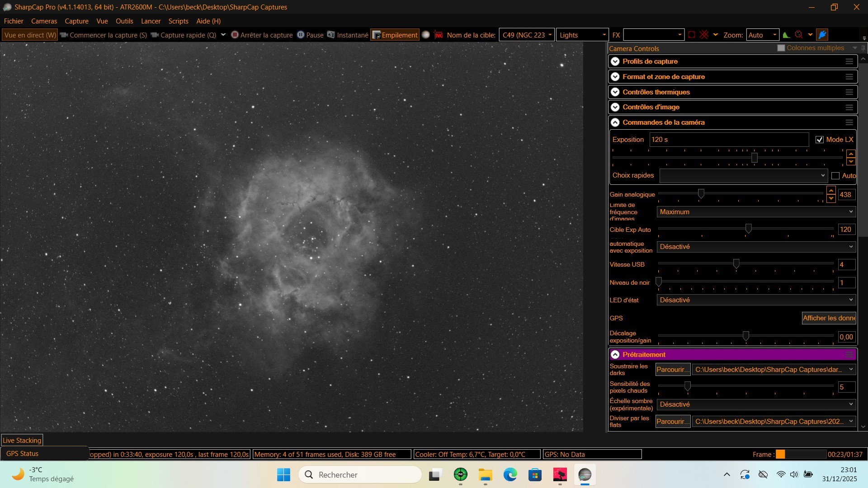Open File Explorer from the taskbar

click(485, 475)
